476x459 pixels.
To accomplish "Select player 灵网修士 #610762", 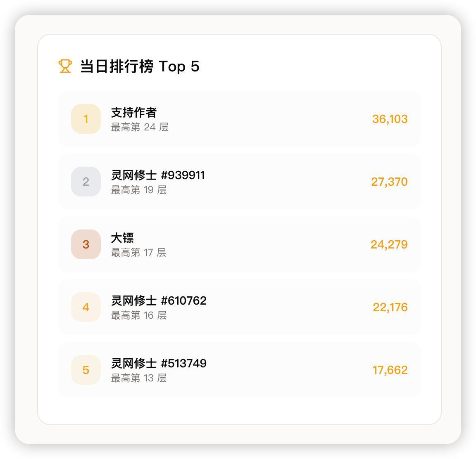I will tap(159, 301).
